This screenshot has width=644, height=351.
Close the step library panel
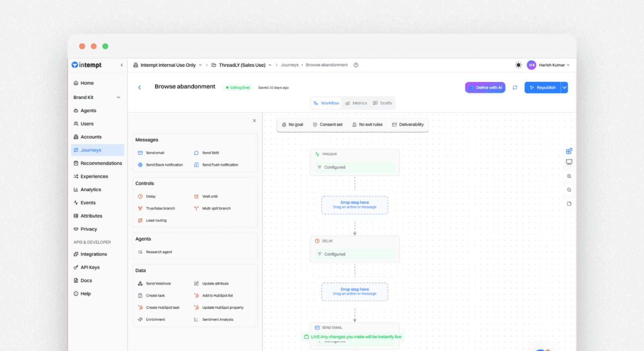point(254,121)
